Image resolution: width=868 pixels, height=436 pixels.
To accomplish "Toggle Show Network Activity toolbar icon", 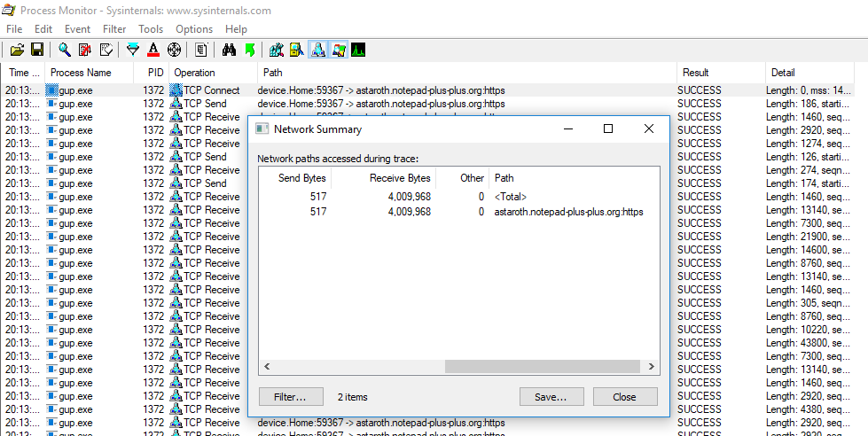I will pos(317,51).
